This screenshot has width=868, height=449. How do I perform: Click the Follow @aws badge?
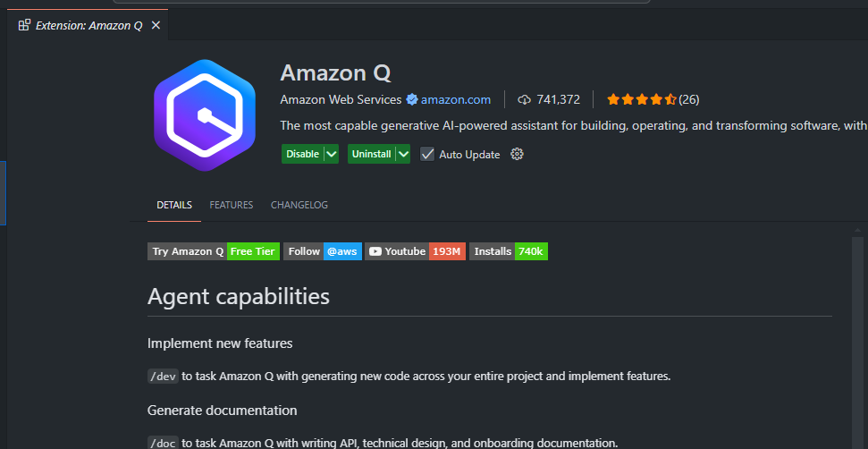coord(323,251)
